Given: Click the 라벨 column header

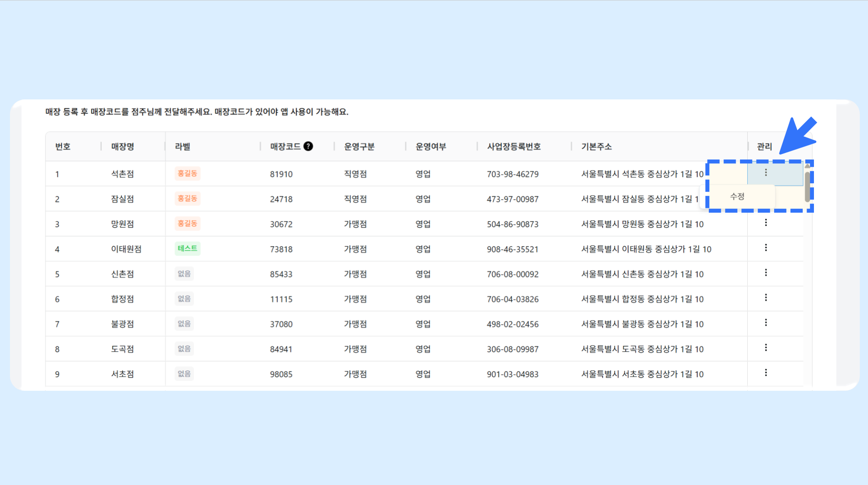Looking at the screenshot, I should 183,147.
